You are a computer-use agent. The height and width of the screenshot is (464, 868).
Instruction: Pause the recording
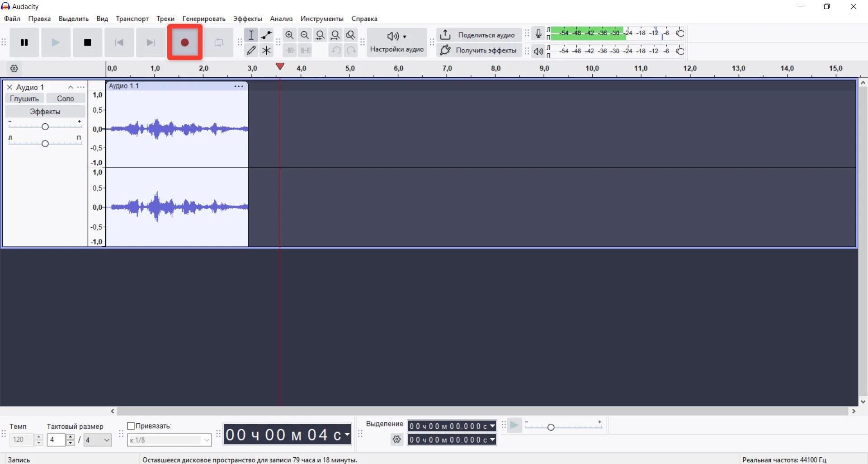coord(24,42)
